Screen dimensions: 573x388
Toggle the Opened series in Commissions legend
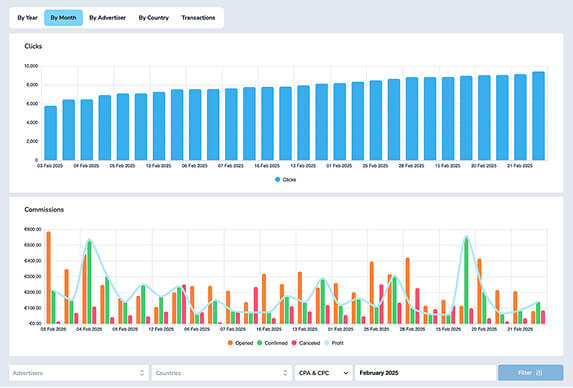click(240, 343)
